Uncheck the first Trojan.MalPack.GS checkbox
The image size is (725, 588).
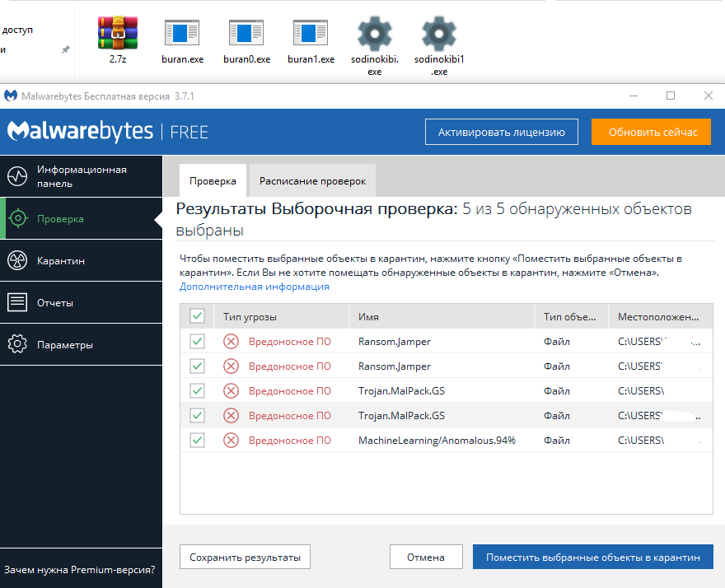tap(198, 390)
